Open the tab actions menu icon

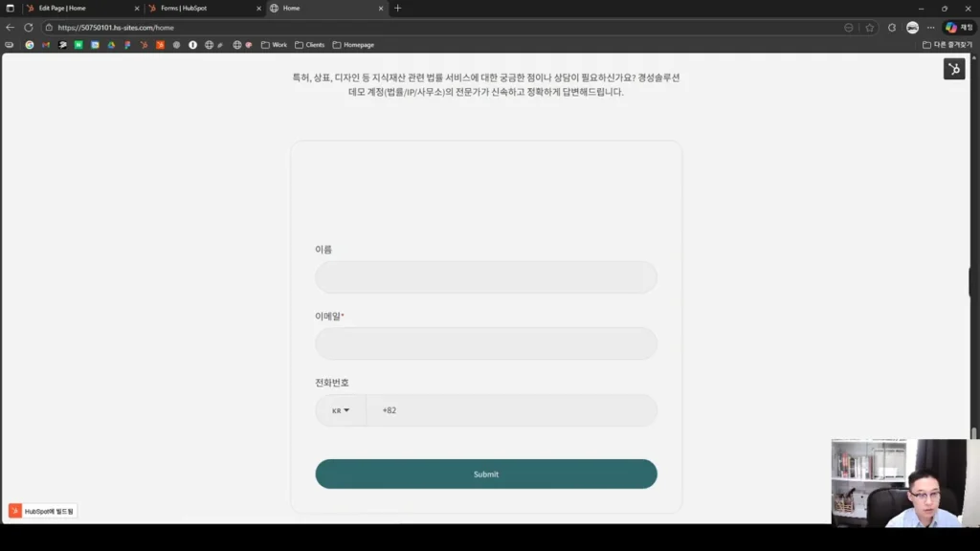[x=10, y=8]
